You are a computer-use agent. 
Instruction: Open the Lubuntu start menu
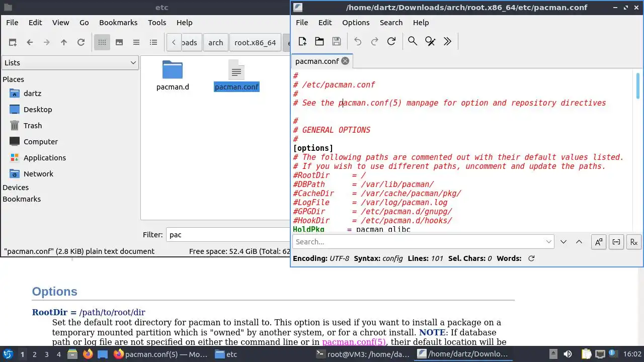pos(8,354)
